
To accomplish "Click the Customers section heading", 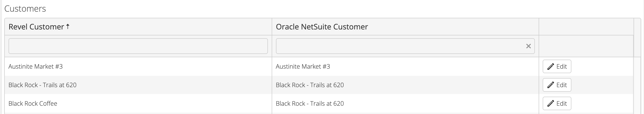I will [25, 9].
